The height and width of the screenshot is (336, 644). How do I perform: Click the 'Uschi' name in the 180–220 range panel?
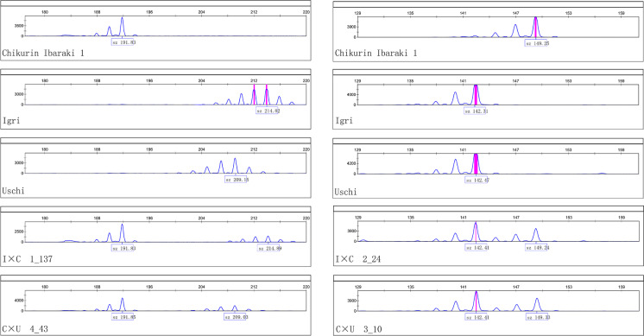[13, 191]
